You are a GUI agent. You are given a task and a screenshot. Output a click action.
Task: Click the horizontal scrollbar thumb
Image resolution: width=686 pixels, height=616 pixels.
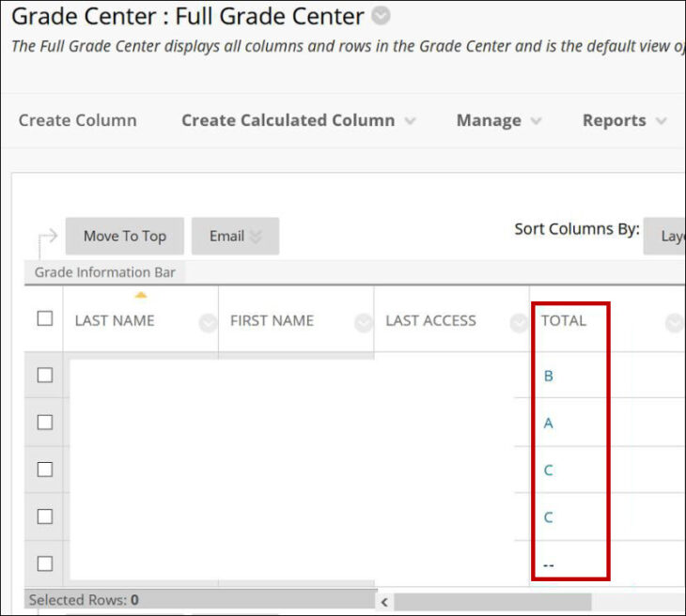(x=492, y=602)
